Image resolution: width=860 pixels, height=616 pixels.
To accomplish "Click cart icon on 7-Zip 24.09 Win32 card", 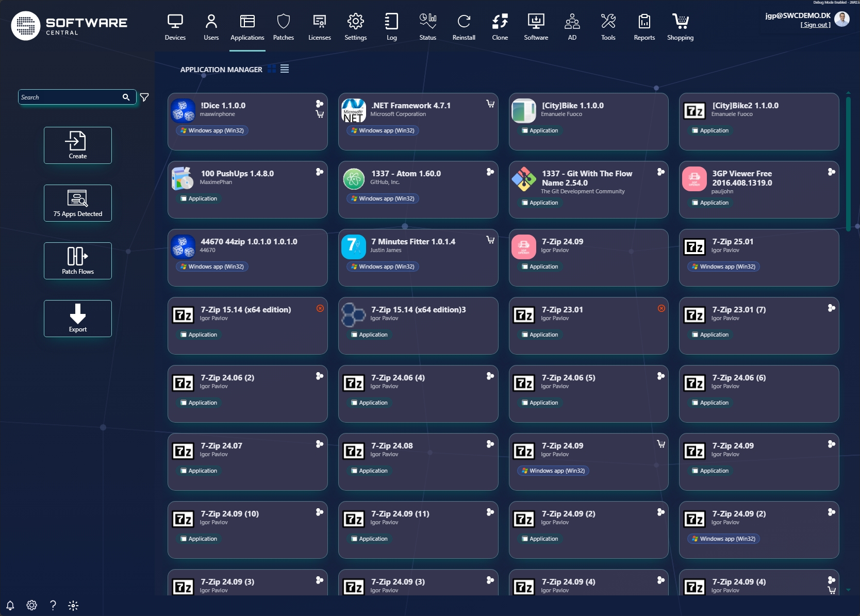I will click(x=661, y=444).
